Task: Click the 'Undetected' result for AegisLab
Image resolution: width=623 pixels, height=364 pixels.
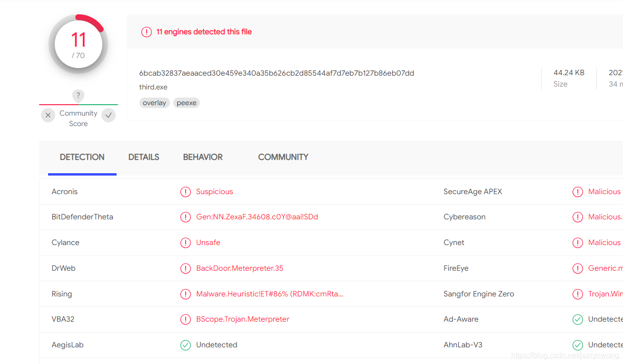Action: (x=217, y=345)
